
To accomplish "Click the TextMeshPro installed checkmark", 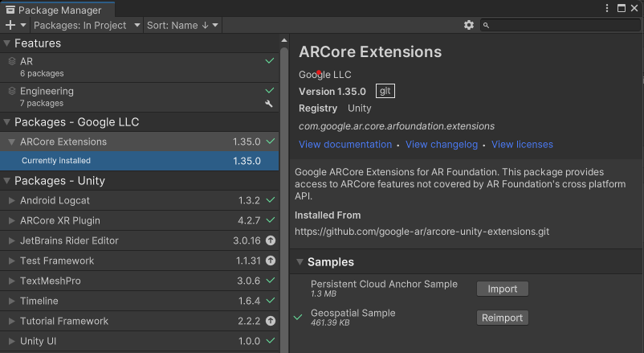I will [271, 280].
